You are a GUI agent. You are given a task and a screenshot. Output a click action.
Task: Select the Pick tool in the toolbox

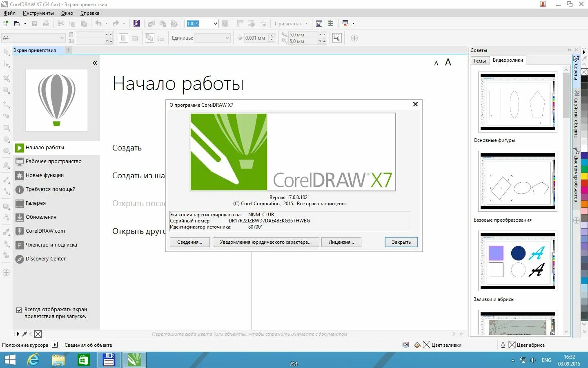pos(6,52)
